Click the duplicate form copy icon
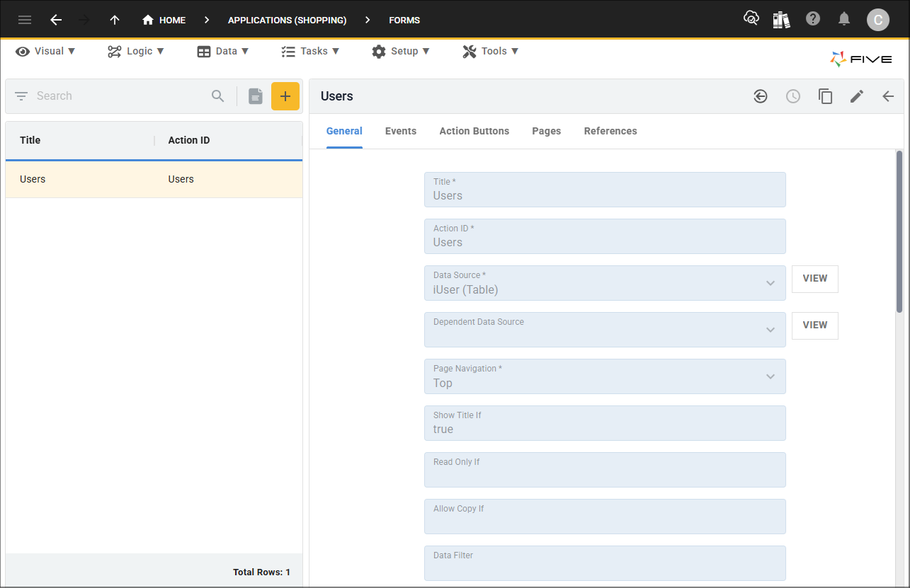Image resolution: width=910 pixels, height=588 pixels. coord(825,96)
